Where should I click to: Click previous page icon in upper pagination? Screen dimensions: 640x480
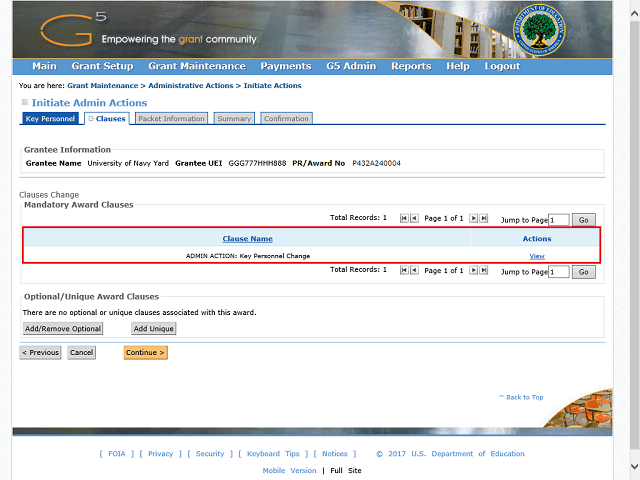[x=414, y=218]
